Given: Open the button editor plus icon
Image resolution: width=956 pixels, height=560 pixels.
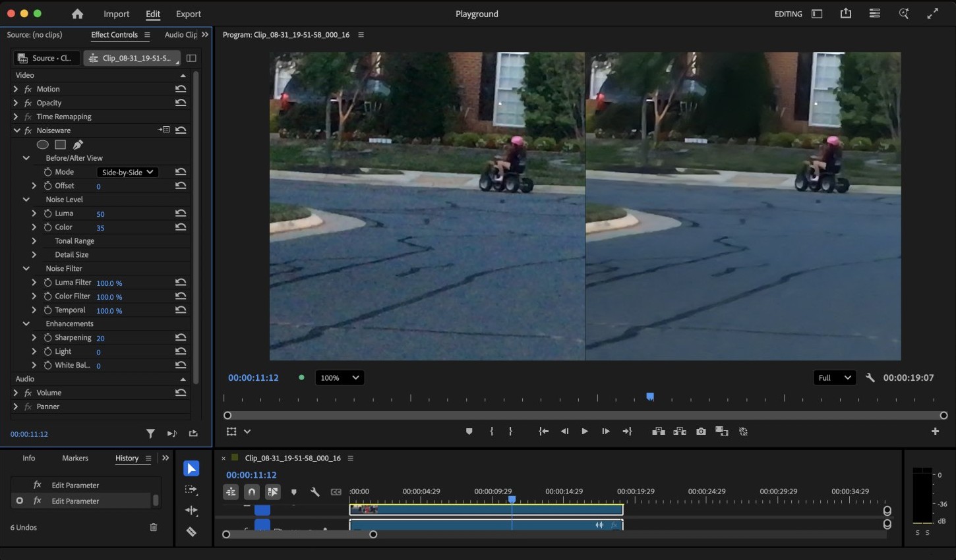Looking at the screenshot, I should tap(935, 432).
